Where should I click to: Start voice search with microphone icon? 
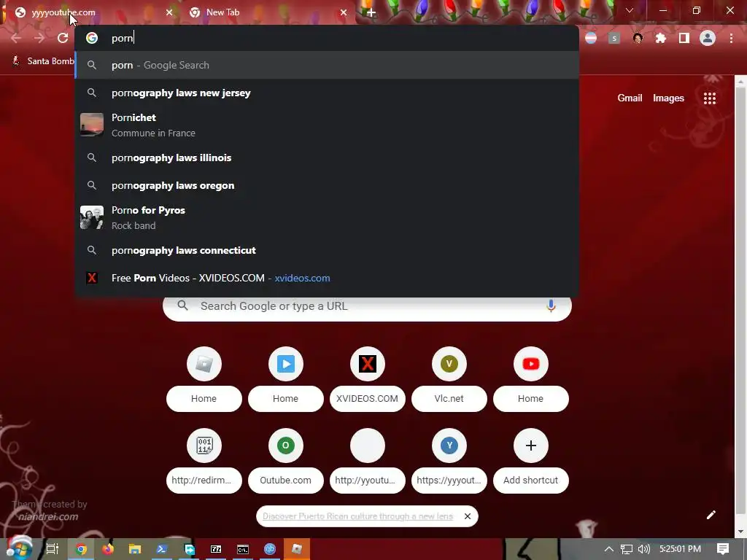click(551, 306)
